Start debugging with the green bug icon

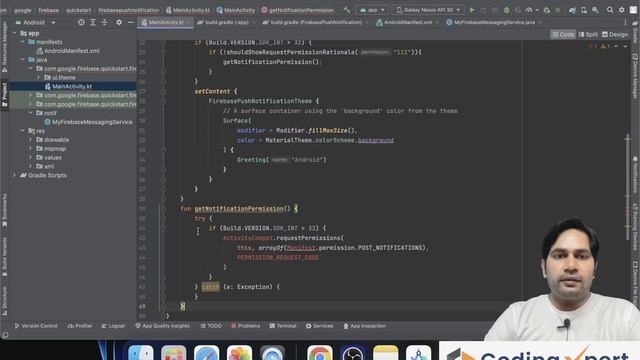tap(507, 10)
